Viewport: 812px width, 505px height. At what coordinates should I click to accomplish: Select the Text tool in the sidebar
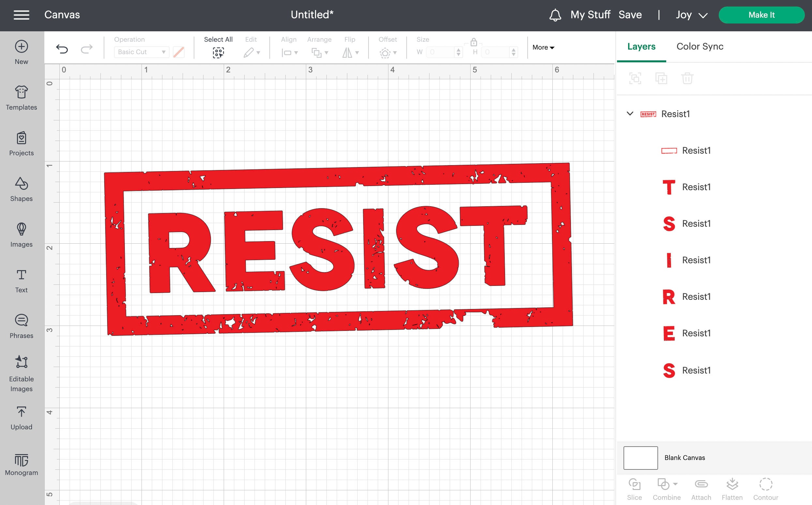click(x=21, y=279)
